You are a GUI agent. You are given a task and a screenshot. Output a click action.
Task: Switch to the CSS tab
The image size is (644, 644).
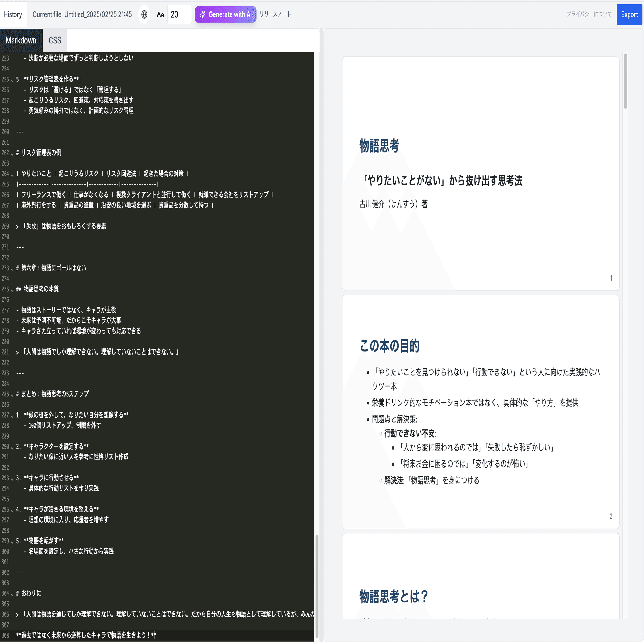coord(55,40)
